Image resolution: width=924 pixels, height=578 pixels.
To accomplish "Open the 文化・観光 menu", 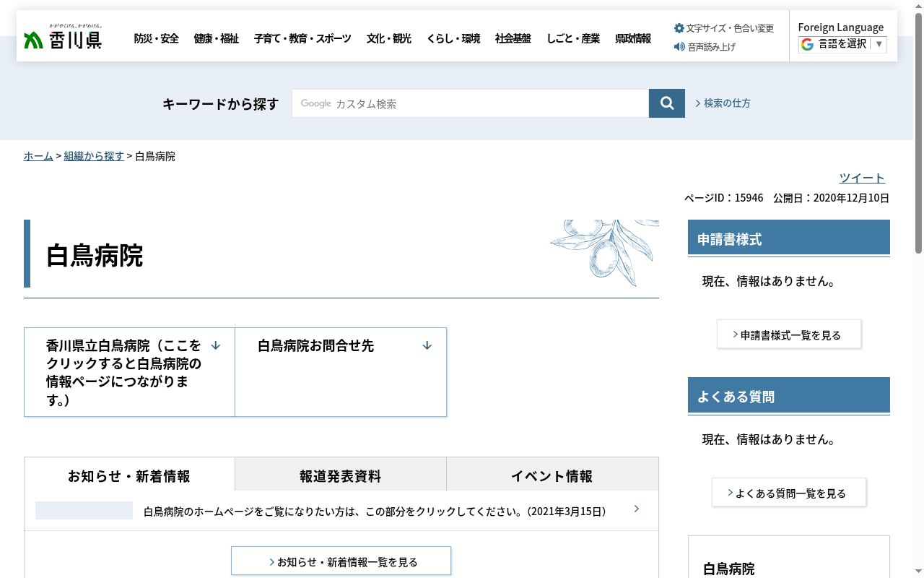I will (388, 38).
